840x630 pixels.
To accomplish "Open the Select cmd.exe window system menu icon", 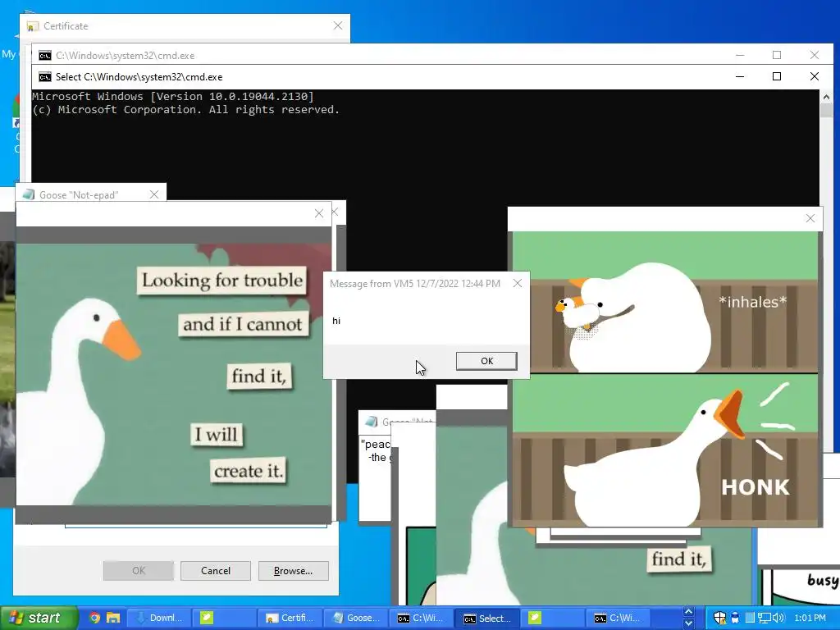I will tap(45, 76).
